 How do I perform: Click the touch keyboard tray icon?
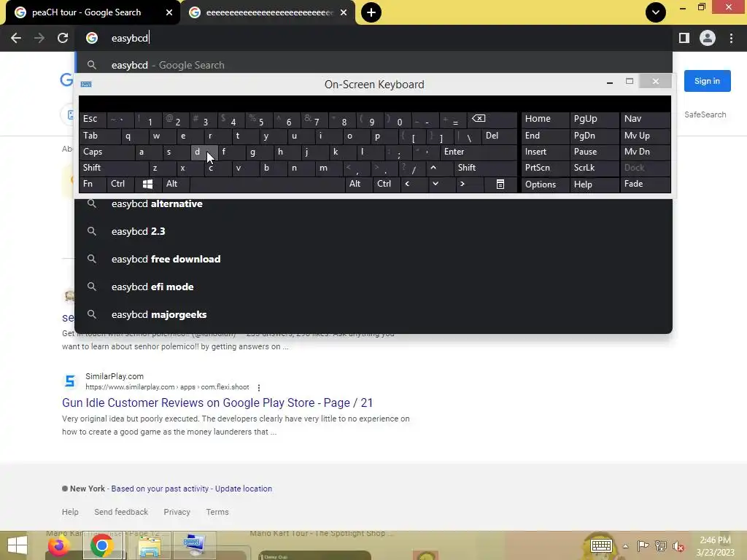pyautogui.click(x=601, y=545)
